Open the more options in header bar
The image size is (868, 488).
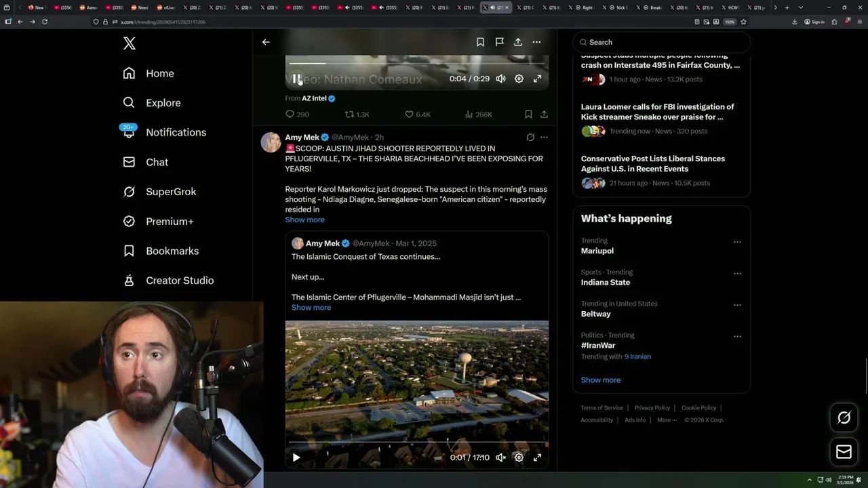click(x=537, y=42)
